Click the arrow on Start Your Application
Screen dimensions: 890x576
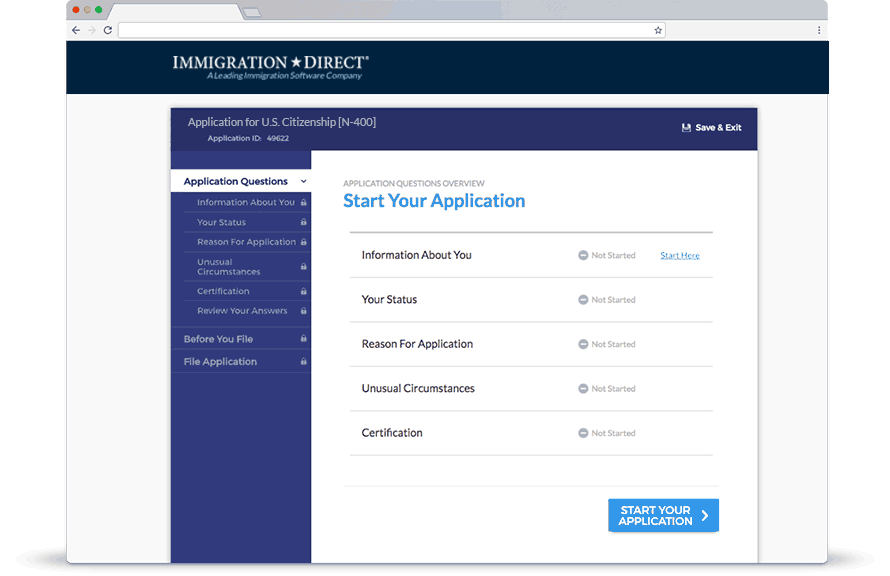pyautogui.click(x=705, y=515)
